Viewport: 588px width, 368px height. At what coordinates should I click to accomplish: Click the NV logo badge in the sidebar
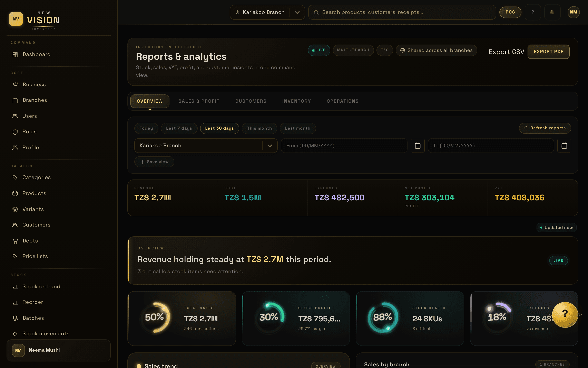pos(16,19)
